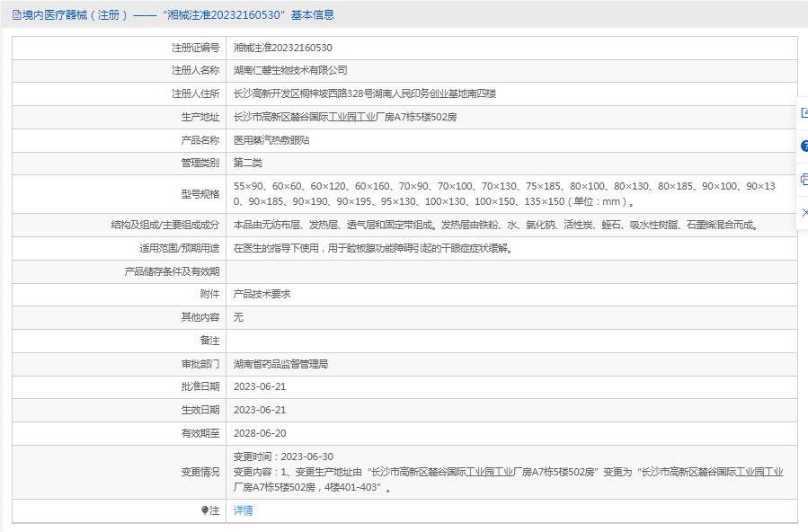The image size is (808, 532).
Task: Open the 详情 details link
Action: 243,510
